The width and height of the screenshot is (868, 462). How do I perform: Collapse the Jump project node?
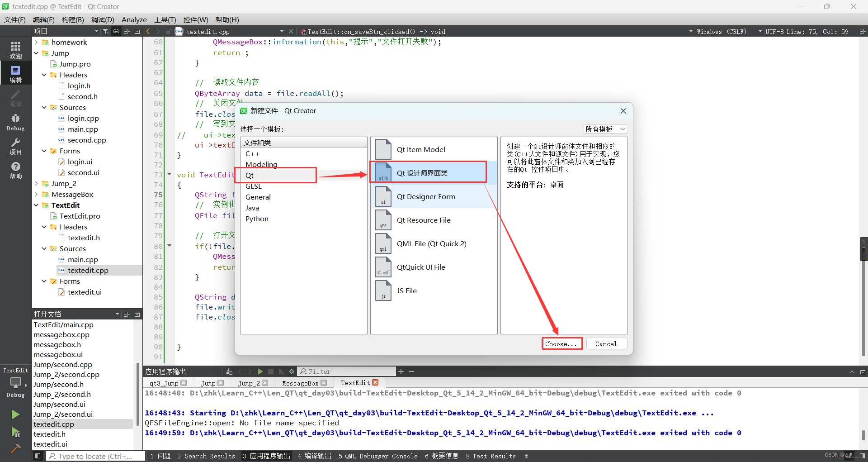(x=36, y=53)
